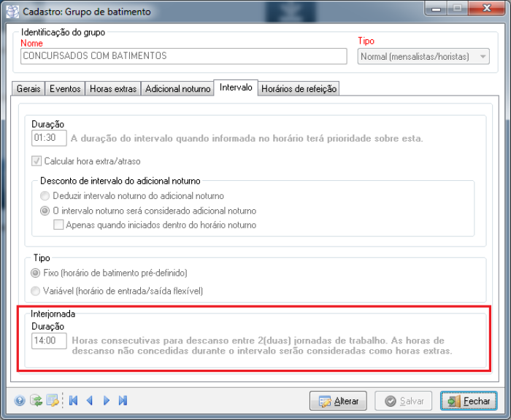
Task: Switch to the Horas extras tab
Action: click(x=112, y=89)
